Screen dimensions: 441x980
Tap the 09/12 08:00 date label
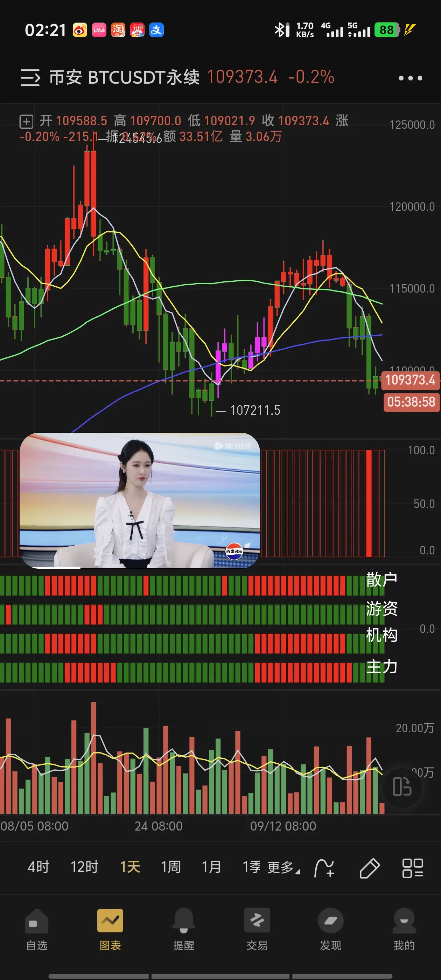283,826
